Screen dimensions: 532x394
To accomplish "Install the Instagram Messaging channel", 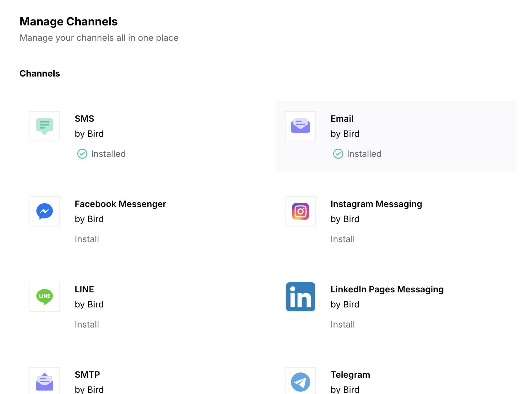I will [x=343, y=239].
